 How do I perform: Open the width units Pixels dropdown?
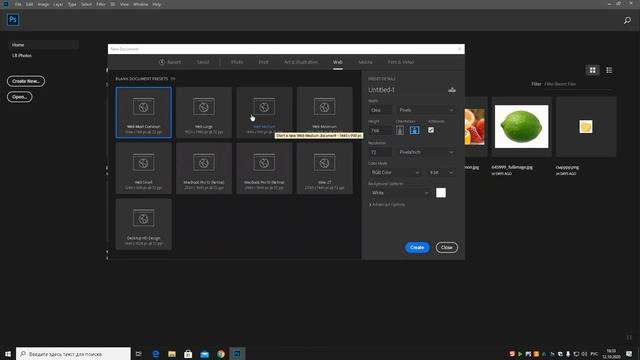[426, 110]
